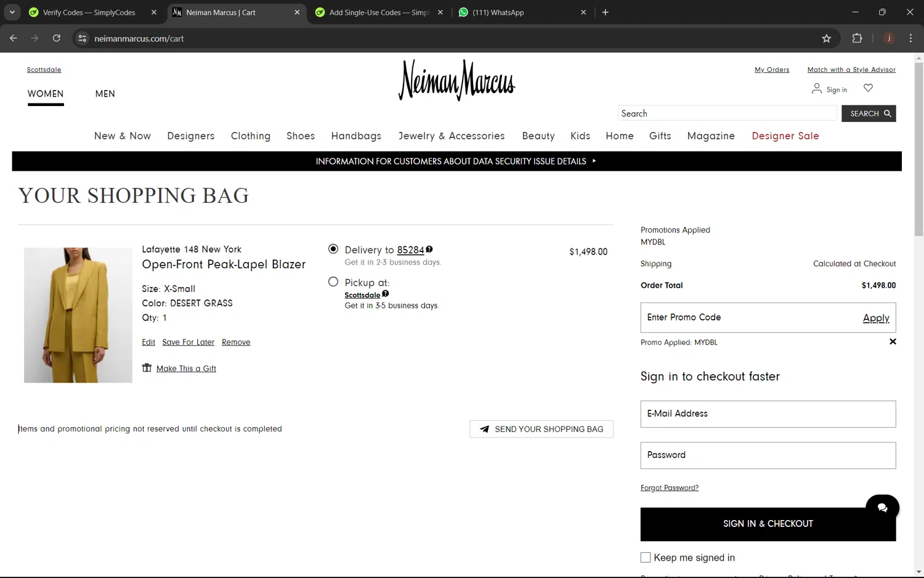The width and height of the screenshot is (924, 578).
Task: Go back to previous page
Action: 13,38
